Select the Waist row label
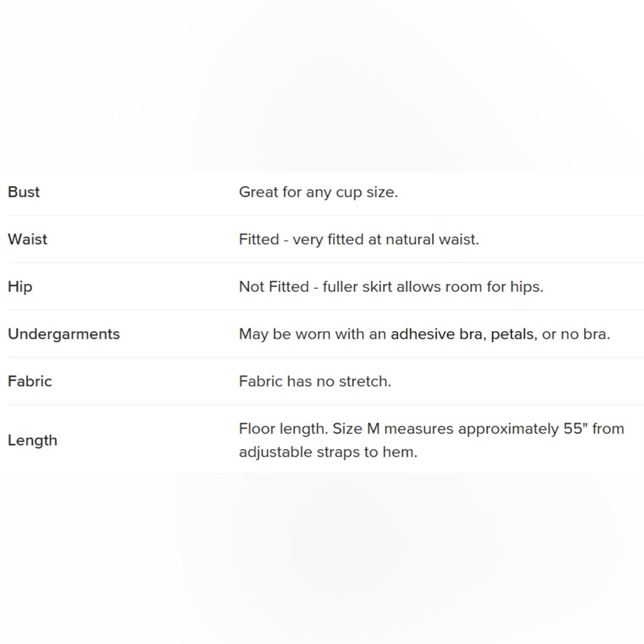 [28, 239]
